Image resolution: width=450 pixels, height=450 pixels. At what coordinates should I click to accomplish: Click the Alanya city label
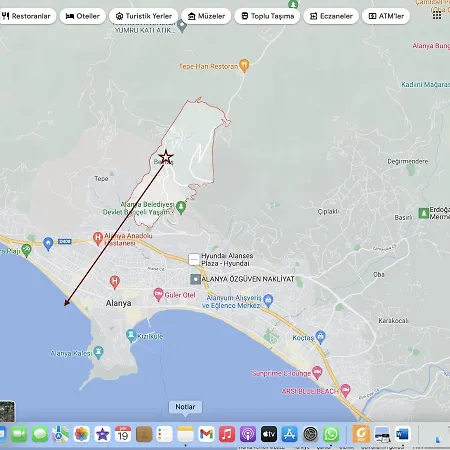click(118, 303)
